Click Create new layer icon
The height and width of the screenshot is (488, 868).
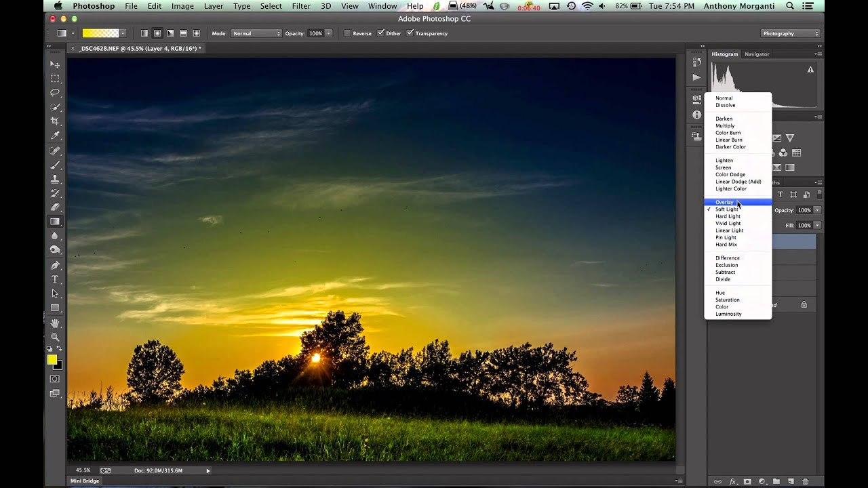click(791, 481)
